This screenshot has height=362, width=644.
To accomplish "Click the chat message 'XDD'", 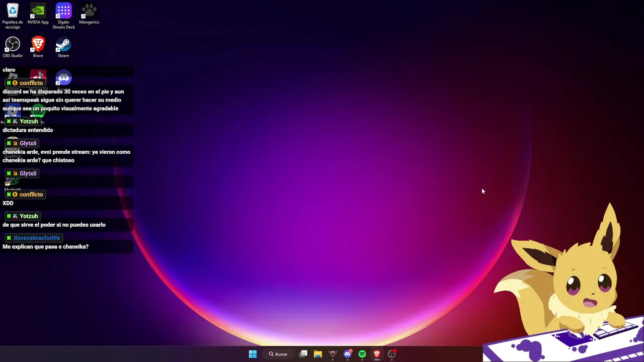I will (x=8, y=203).
